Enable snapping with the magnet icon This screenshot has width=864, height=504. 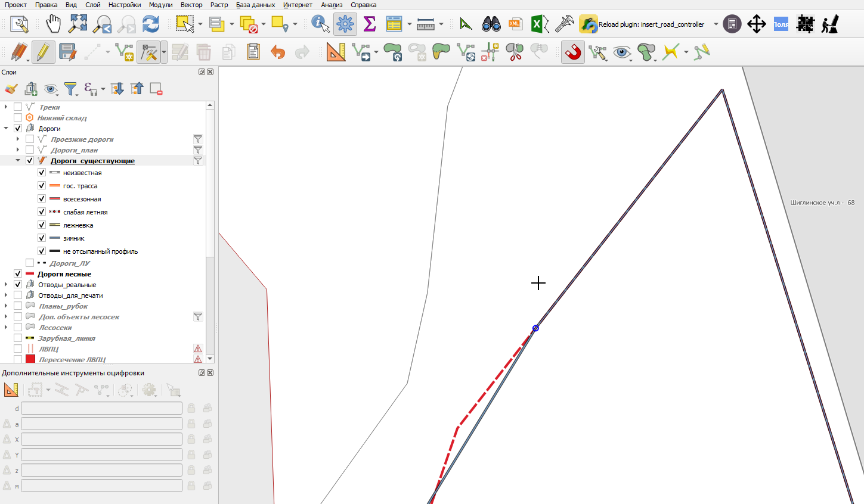click(573, 52)
